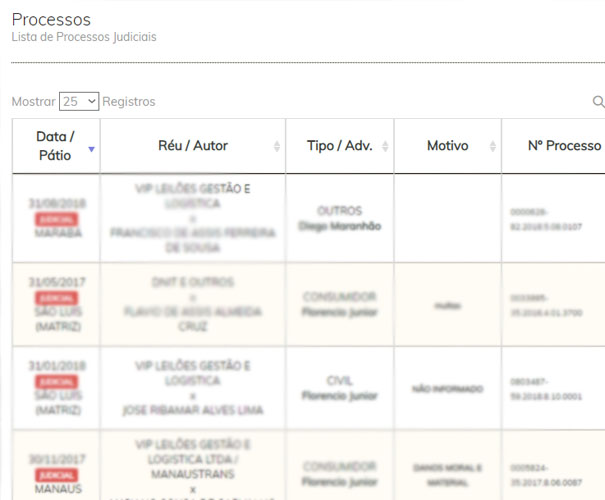
Task: Click the Motivo column sort arrows icon
Action: (492, 147)
